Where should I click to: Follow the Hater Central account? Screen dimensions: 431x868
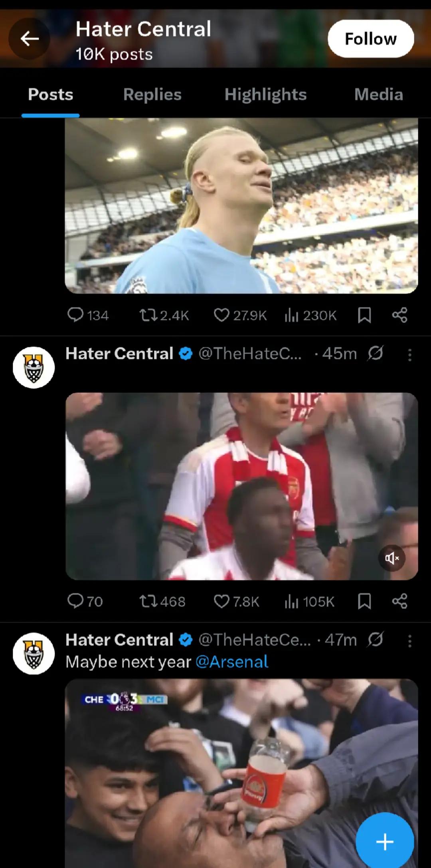tap(371, 39)
